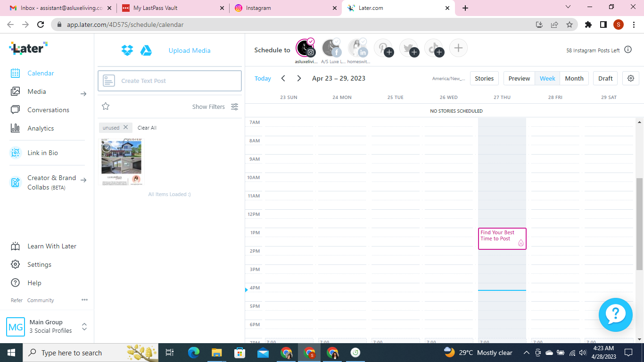This screenshot has width=644, height=362.
Task: Switch to Month view
Action: pyautogui.click(x=574, y=78)
